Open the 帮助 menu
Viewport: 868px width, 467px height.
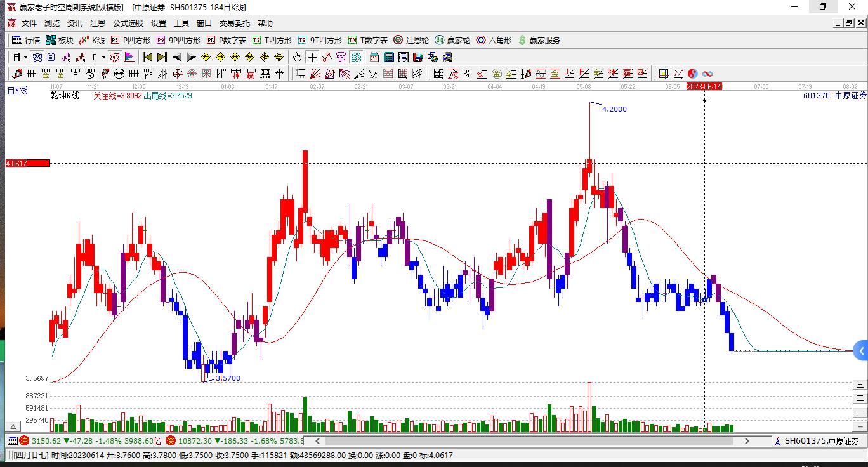tap(265, 23)
